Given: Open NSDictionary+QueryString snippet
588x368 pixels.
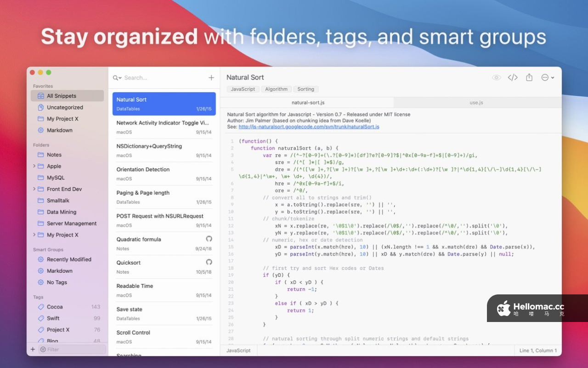Looking at the screenshot, I should click(x=164, y=150).
